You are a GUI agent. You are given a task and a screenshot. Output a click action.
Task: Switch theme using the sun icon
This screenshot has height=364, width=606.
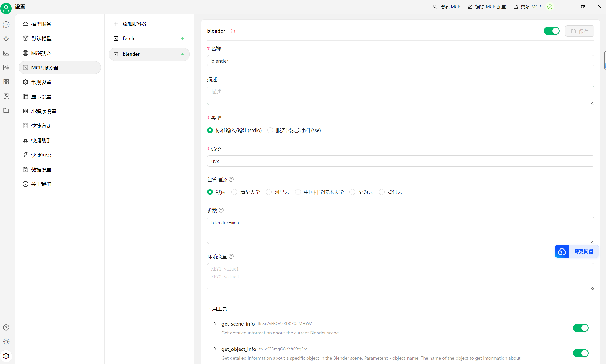[x=6, y=341]
